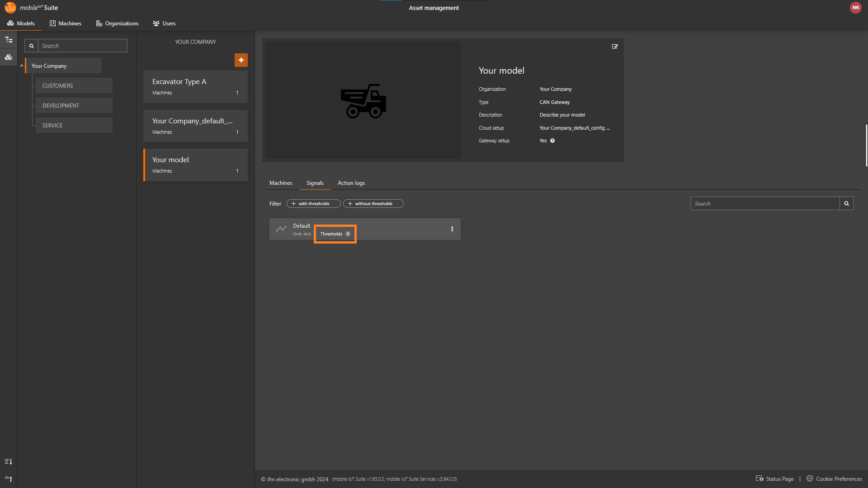The width and height of the screenshot is (868, 488).
Task: Click the orange add model plus button
Action: pos(241,60)
